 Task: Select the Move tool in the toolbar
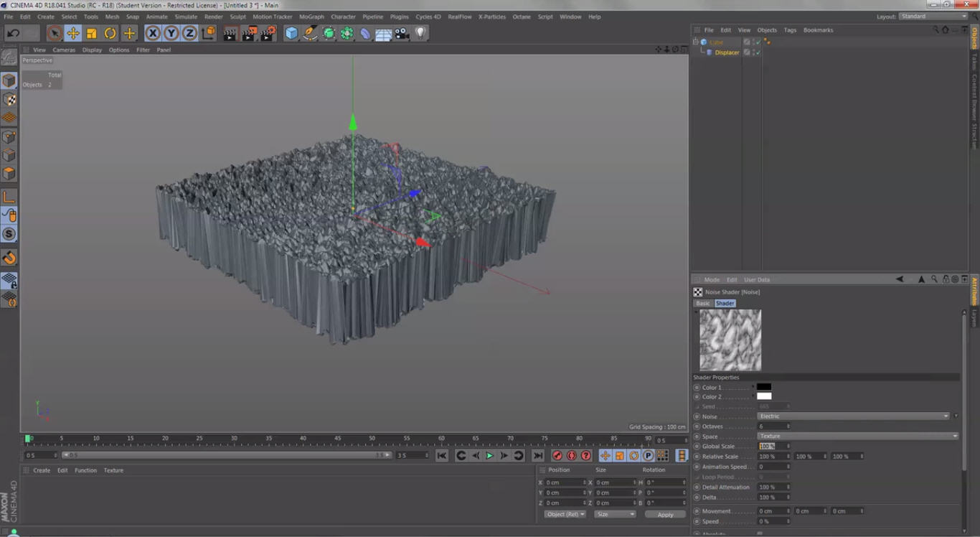[72, 33]
